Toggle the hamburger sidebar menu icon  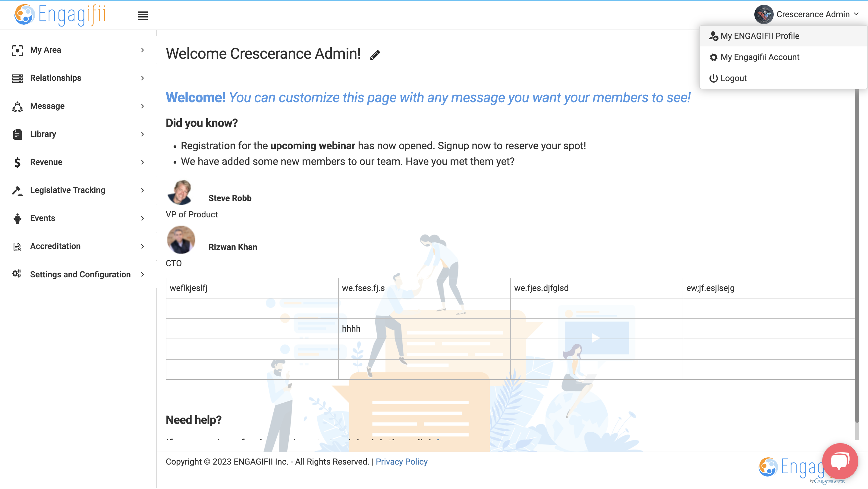[143, 15]
